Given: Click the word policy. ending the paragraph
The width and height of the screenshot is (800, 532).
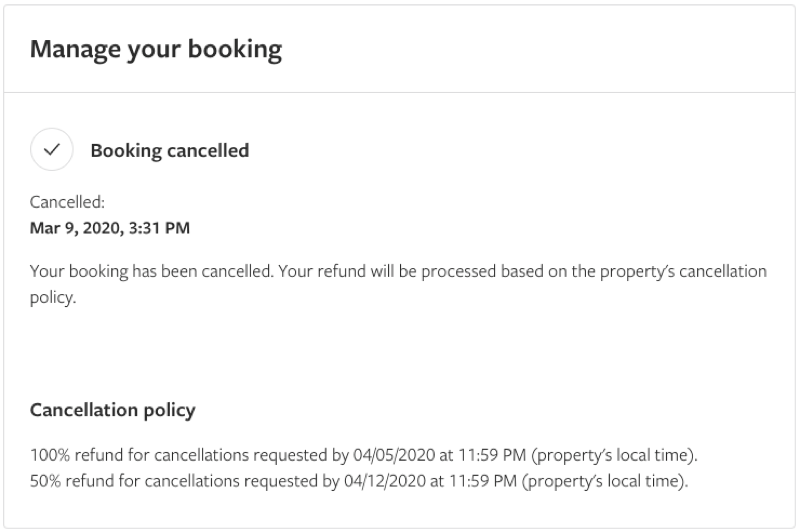Looking at the screenshot, I should (53, 297).
